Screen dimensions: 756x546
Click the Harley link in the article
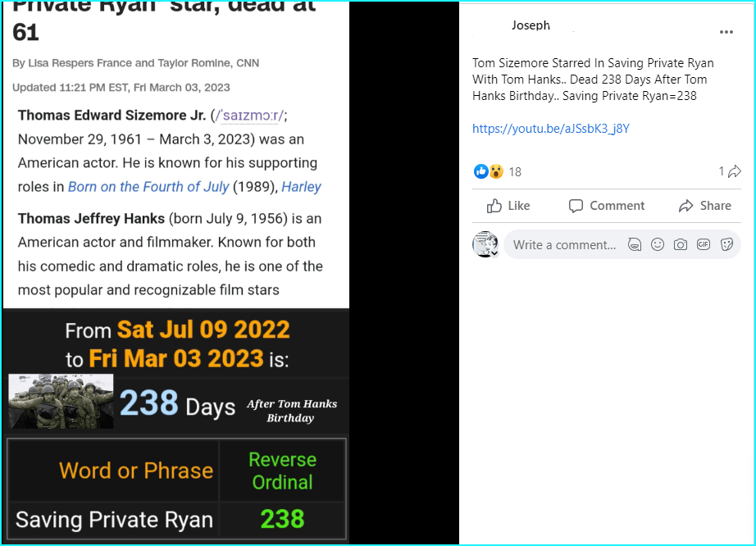(x=301, y=187)
